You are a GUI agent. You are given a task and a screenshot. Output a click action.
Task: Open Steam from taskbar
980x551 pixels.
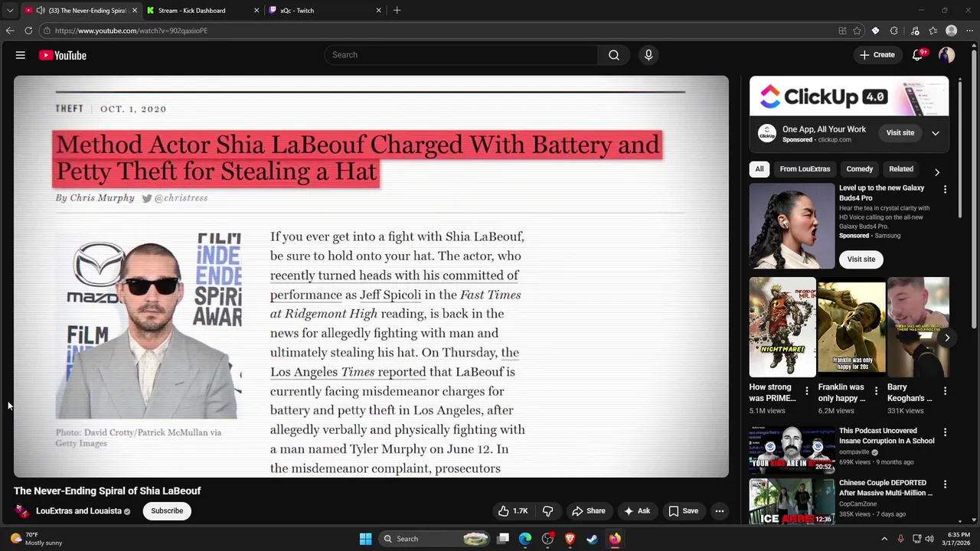(592, 539)
